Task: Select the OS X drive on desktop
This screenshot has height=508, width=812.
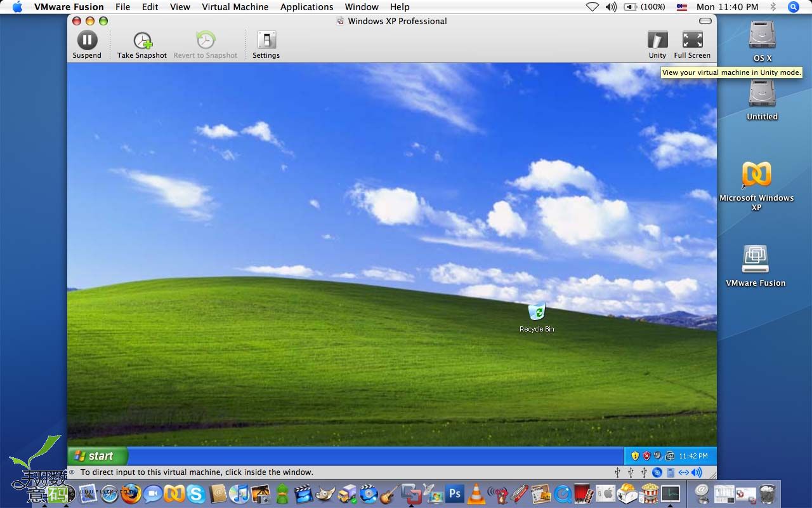Action: 762,40
